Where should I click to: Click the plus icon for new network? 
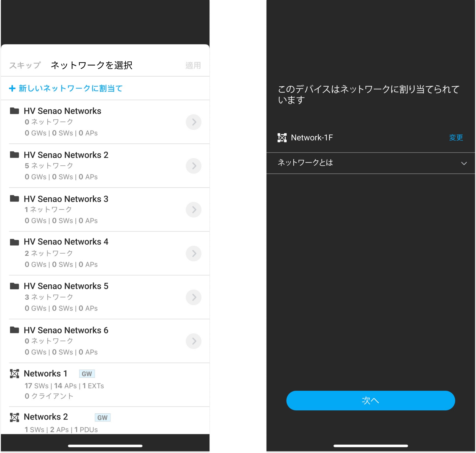(12, 88)
